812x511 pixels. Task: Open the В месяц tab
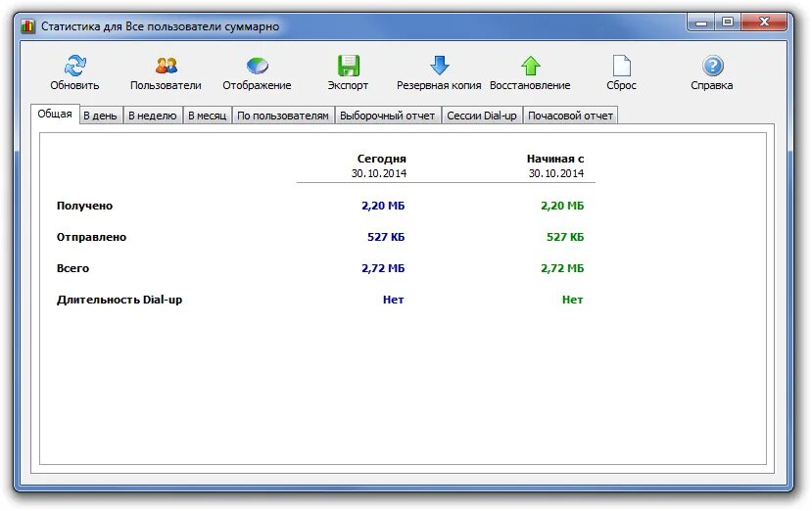pos(207,116)
